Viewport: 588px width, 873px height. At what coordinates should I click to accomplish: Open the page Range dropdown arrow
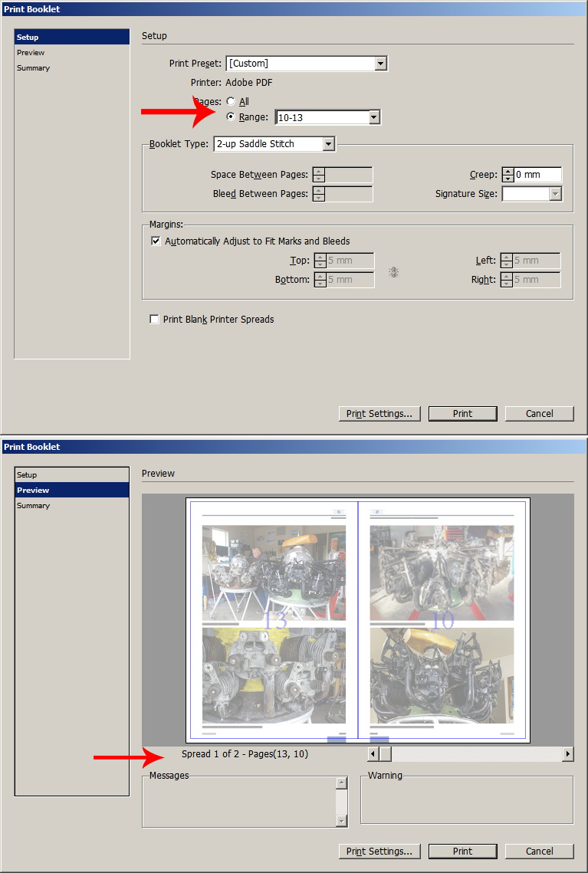[x=374, y=117]
